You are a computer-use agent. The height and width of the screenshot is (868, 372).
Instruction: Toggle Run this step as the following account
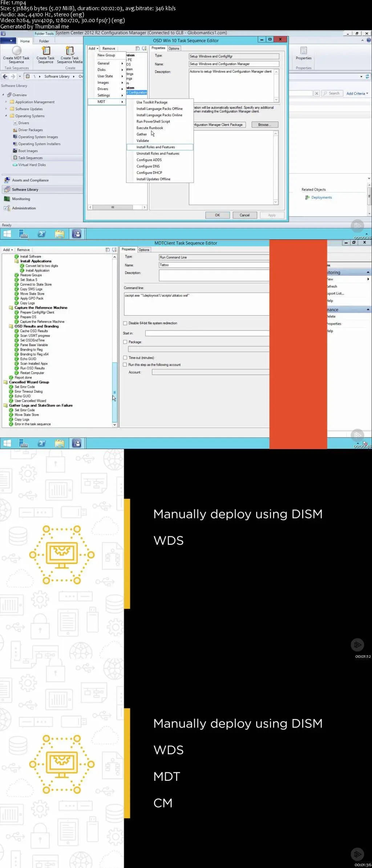[125, 365]
